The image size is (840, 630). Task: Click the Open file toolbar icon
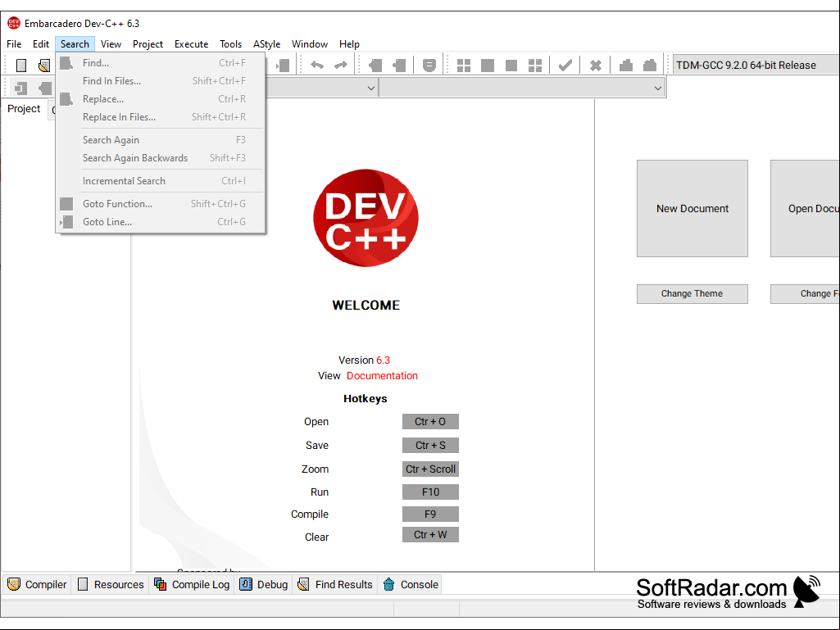pyautogui.click(x=44, y=66)
